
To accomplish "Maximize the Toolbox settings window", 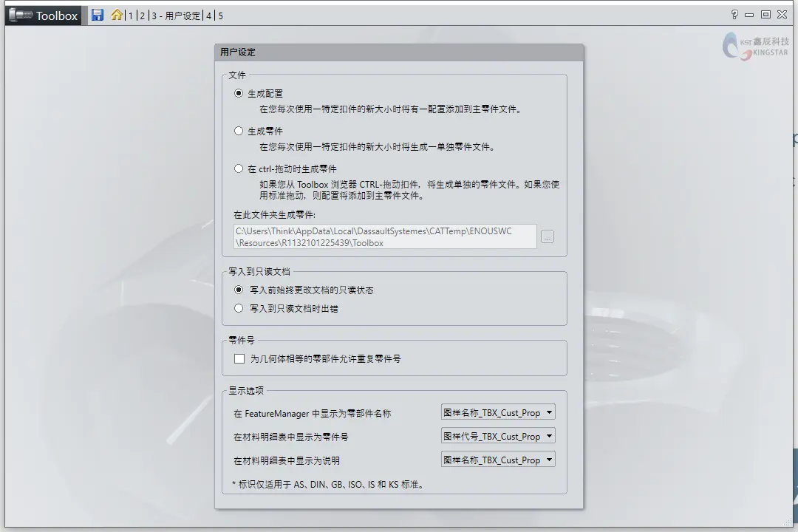I will point(765,14).
